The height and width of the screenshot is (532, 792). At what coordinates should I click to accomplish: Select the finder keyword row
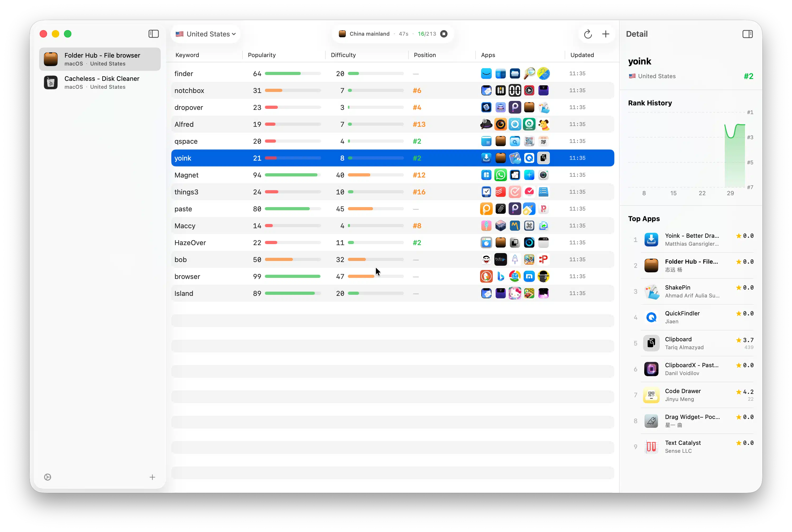click(393, 74)
